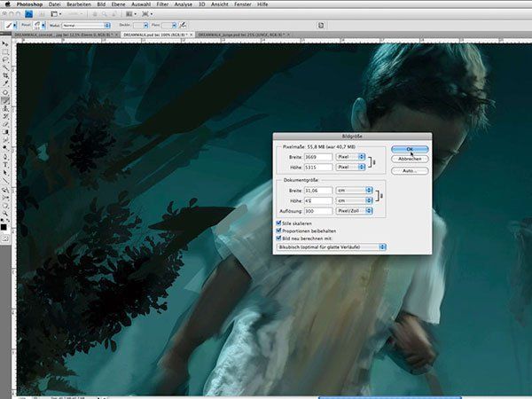532x399 pixels.
Task: Toggle 'Stile skalieren' checkbox
Action: 278,223
